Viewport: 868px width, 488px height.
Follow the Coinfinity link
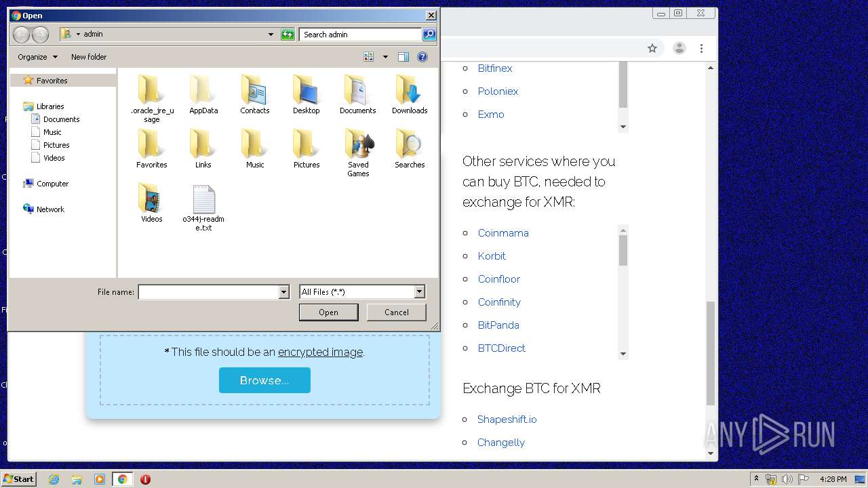pos(499,302)
